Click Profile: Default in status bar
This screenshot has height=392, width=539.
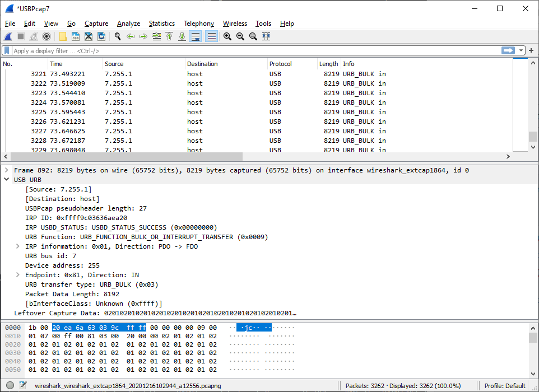(505, 386)
